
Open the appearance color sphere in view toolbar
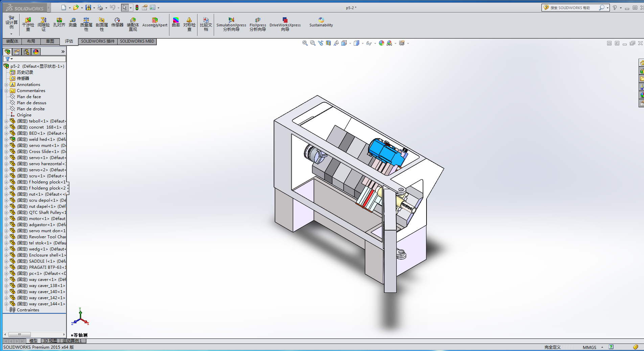click(382, 43)
